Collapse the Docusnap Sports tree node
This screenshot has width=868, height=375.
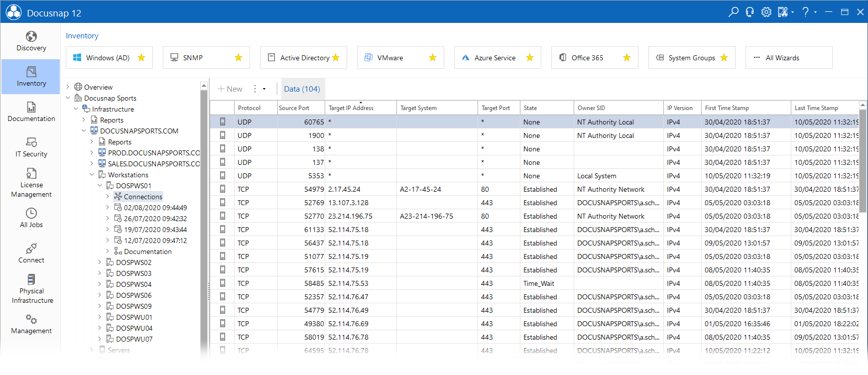click(68, 98)
